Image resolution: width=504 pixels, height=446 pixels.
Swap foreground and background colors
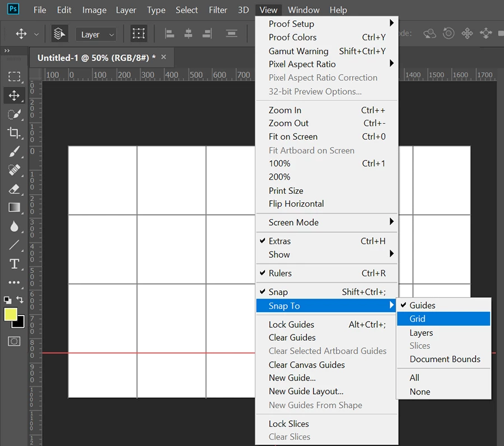[20, 300]
